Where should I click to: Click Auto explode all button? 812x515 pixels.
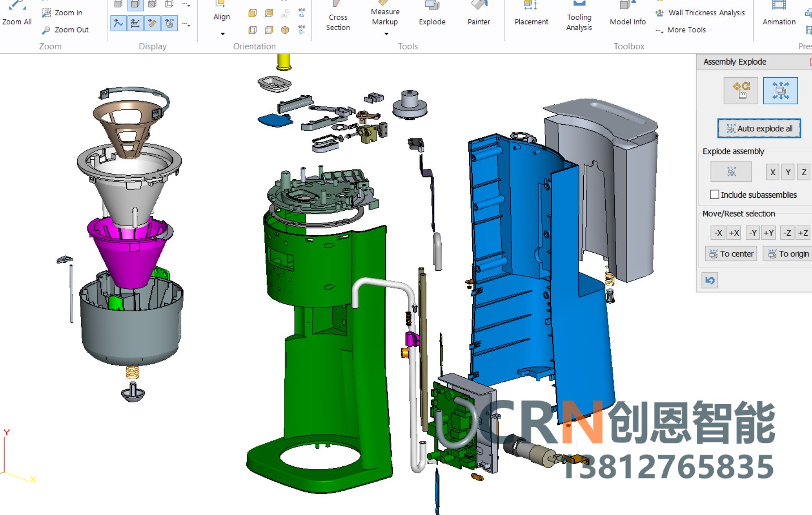[759, 129]
